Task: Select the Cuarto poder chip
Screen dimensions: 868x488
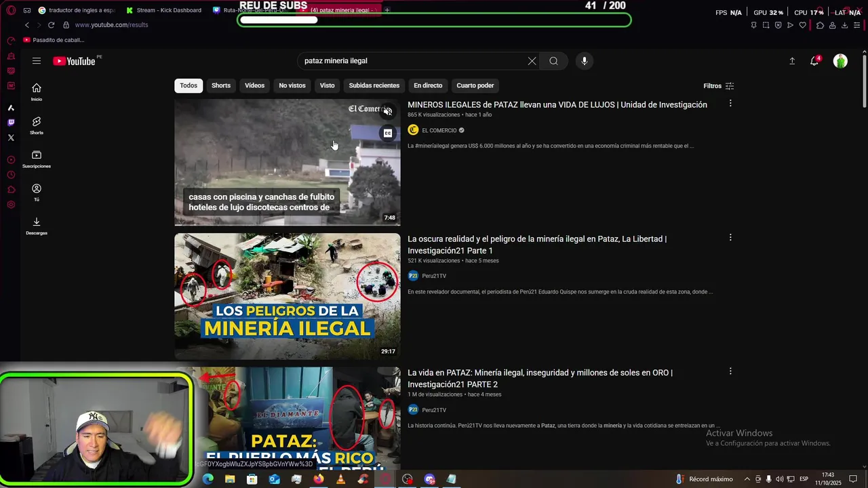Action: [475, 85]
